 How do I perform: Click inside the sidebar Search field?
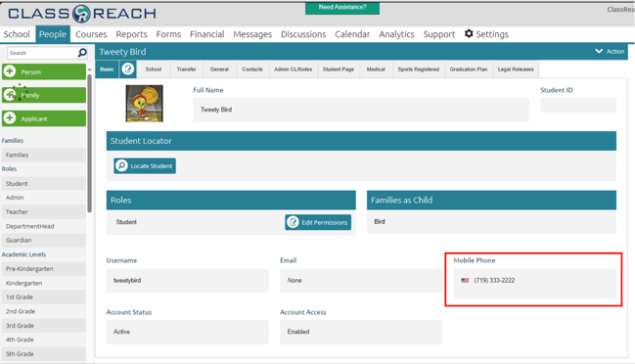(x=42, y=53)
